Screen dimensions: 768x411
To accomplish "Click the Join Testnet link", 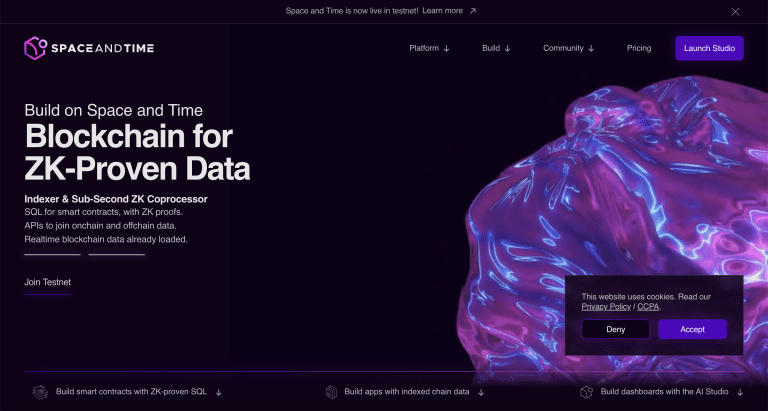I will coord(48,283).
